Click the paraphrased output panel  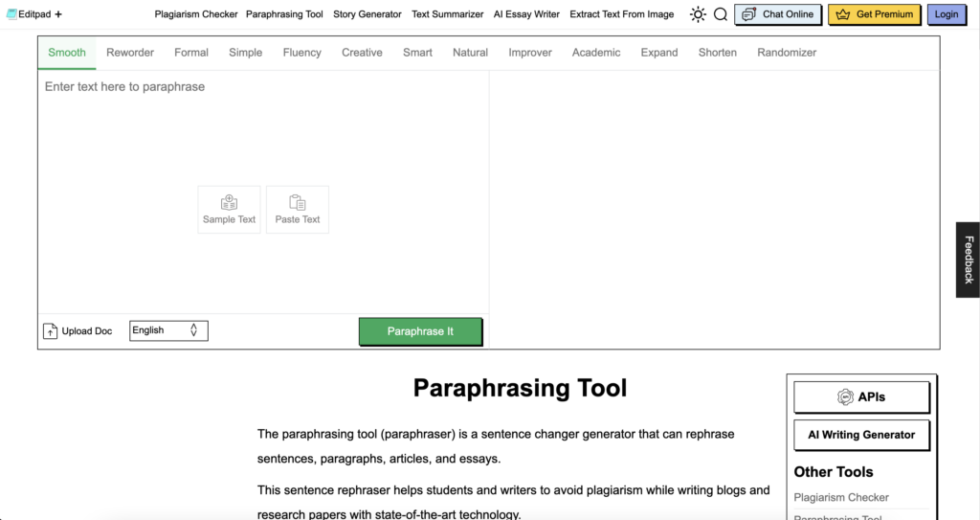pyautogui.click(x=714, y=210)
